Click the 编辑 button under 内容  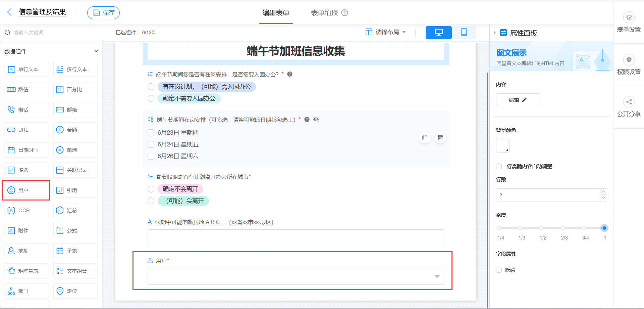pyautogui.click(x=518, y=99)
